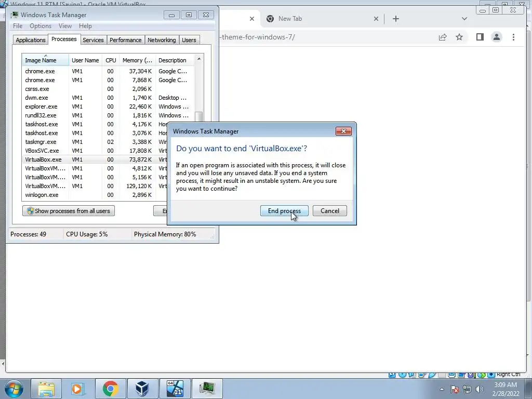Open Action Center flag icon
The height and width of the screenshot is (399, 532).
point(455,389)
